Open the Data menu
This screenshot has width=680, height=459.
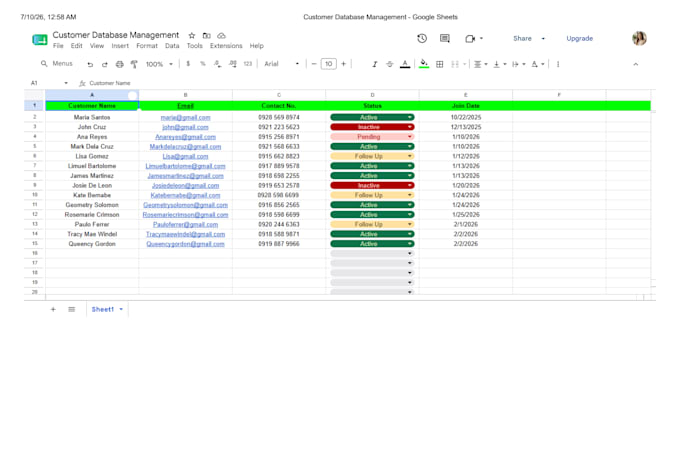pyautogui.click(x=172, y=46)
